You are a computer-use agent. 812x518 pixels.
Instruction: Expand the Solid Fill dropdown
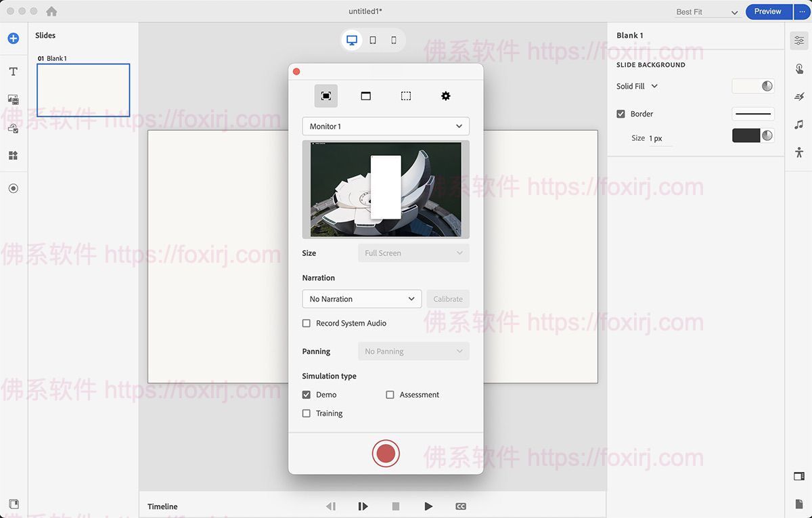pos(636,86)
